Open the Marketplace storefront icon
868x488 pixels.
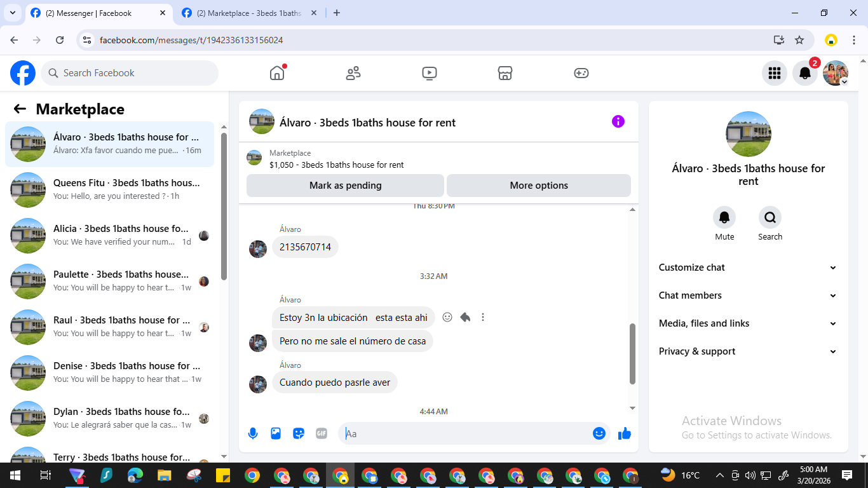tap(505, 73)
